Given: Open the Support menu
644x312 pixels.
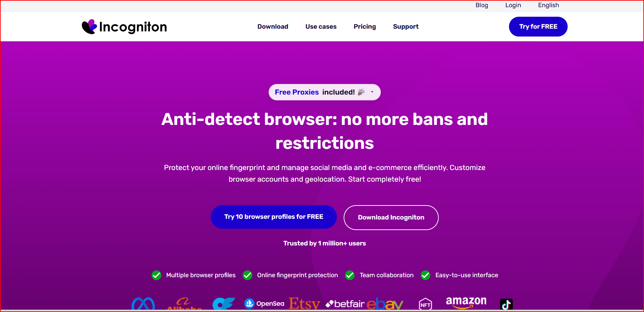Looking at the screenshot, I should [405, 27].
